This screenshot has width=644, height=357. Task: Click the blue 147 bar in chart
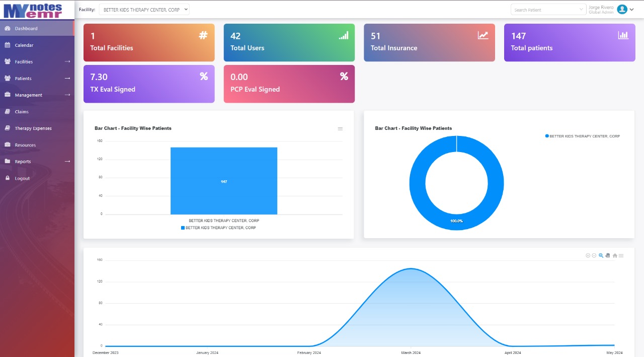224,181
